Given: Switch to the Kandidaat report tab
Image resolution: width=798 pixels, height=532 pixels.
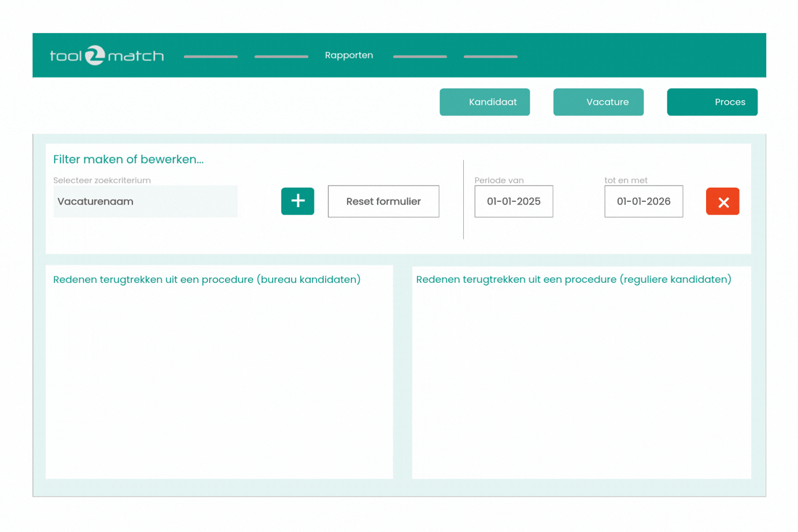Looking at the screenshot, I should click(485, 102).
